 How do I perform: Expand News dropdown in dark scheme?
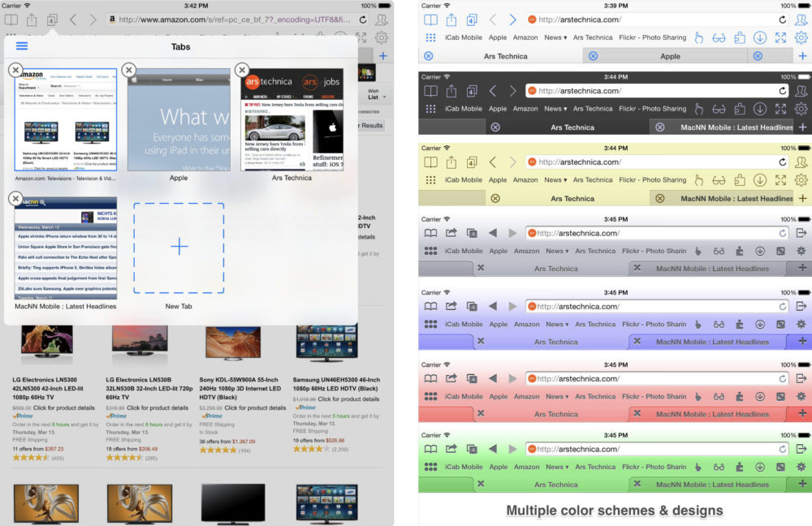(555, 109)
